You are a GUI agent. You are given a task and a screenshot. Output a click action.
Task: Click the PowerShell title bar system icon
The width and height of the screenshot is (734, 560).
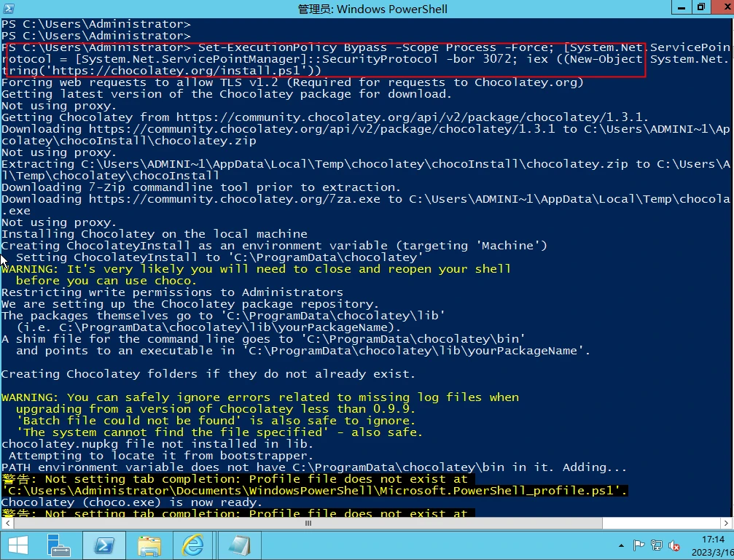pyautogui.click(x=9, y=9)
